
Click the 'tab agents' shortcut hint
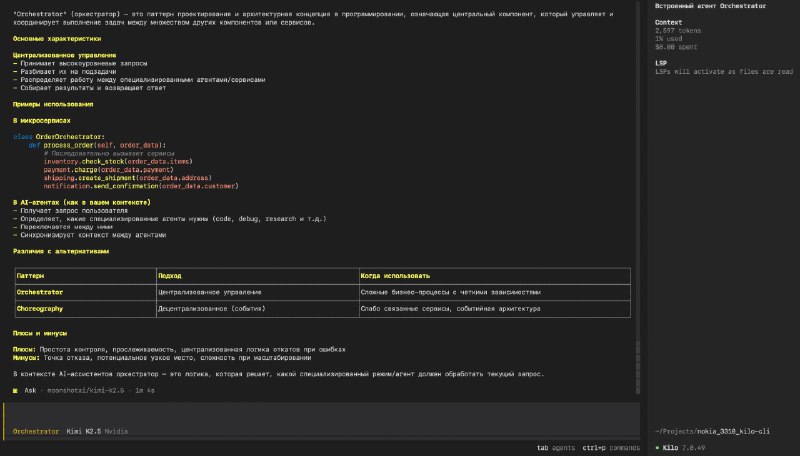556,448
